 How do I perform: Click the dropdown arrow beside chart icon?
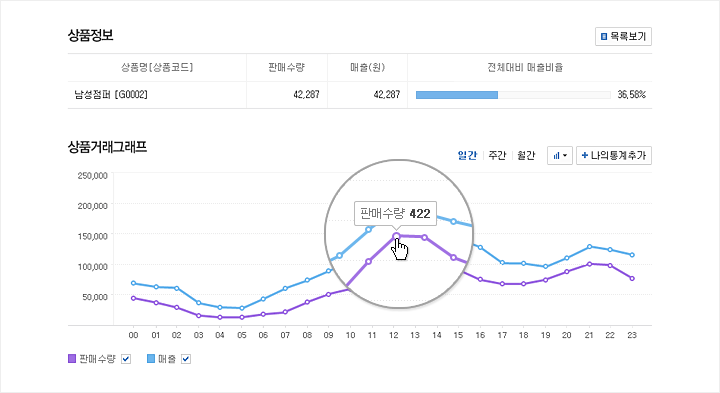[x=565, y=156]
